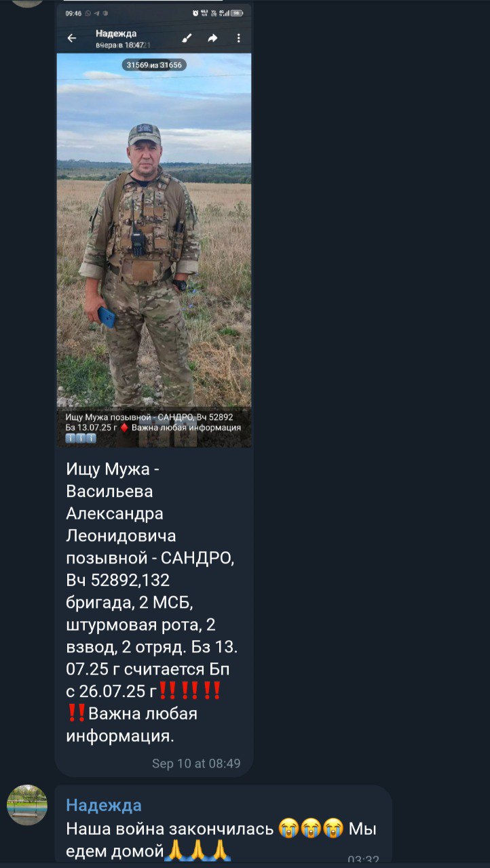Click the 31569 из 31656 photo counter
The image size is (490, 868).
154,65
